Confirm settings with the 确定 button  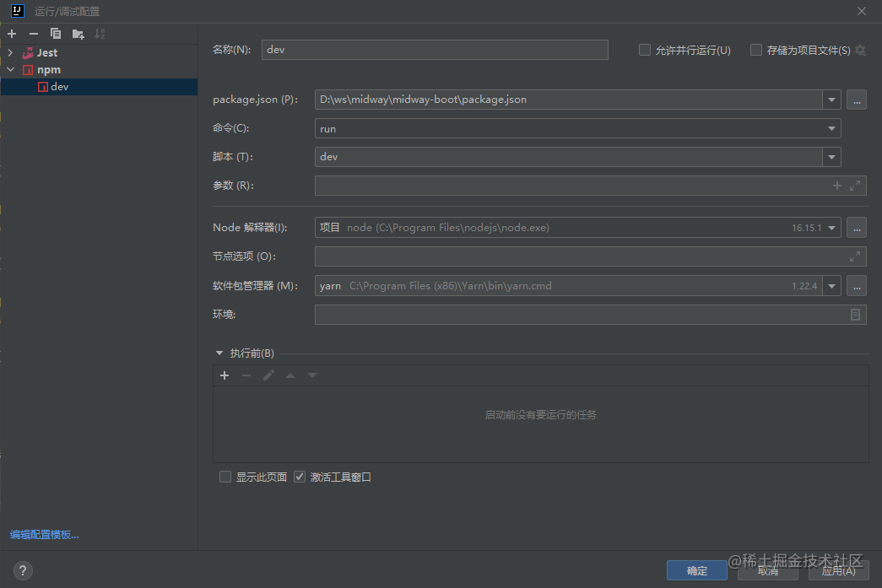[696, 570]
